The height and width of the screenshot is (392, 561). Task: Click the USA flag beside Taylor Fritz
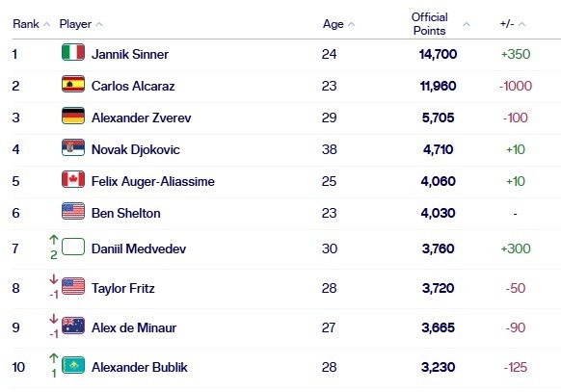click(x=73, y=286)
